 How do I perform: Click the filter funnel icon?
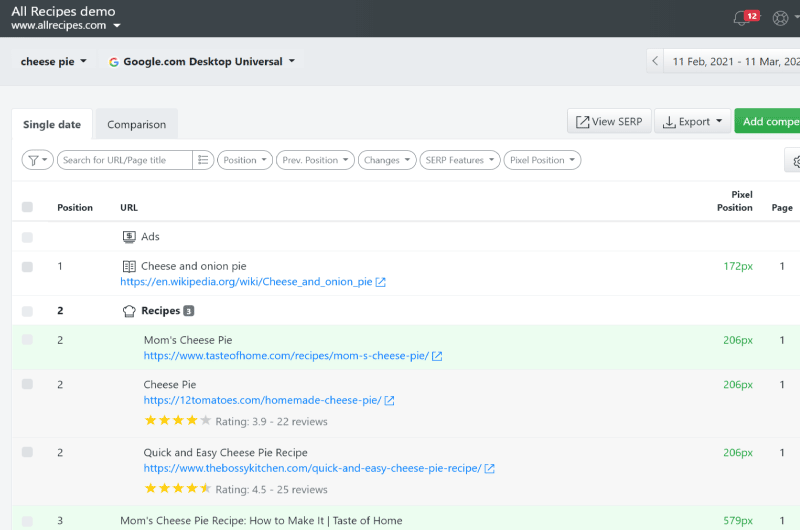click(37, 160)
